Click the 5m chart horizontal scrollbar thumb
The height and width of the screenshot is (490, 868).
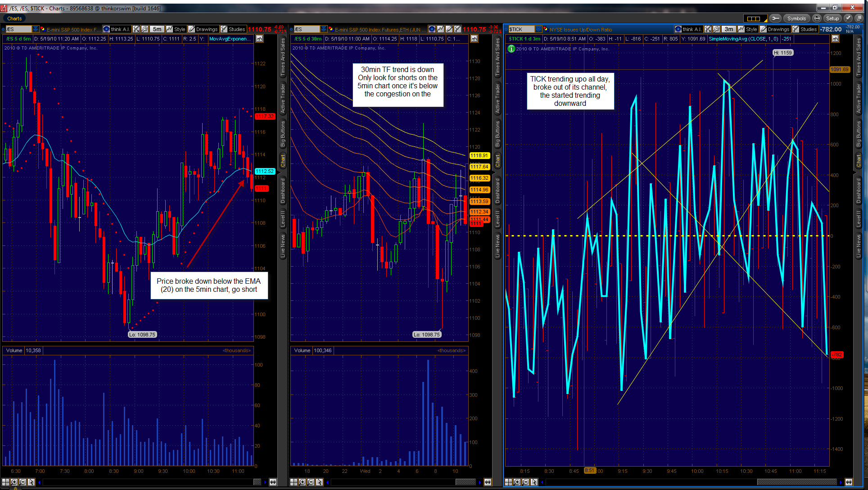coord(257,482)
